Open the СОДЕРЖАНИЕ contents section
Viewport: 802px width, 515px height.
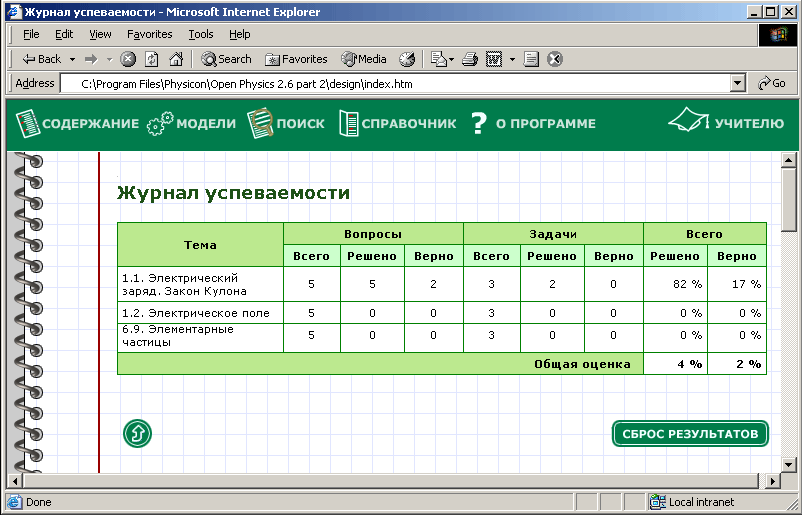[x=77, y=124]
